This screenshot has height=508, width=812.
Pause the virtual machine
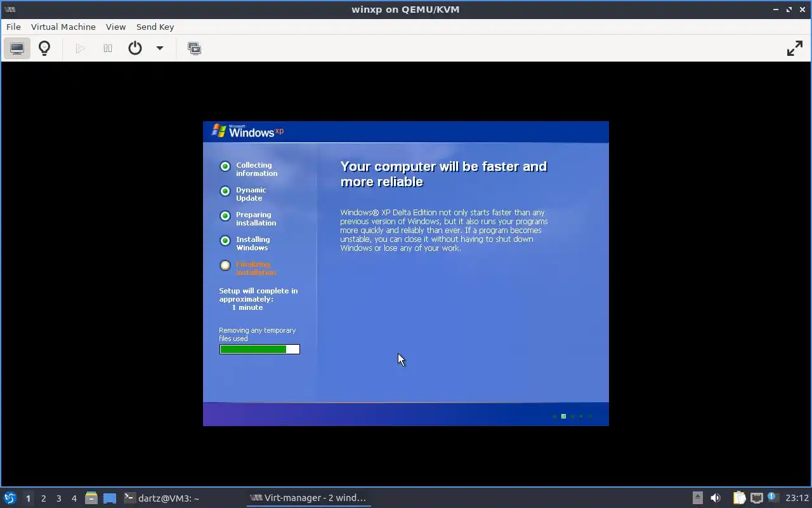(108, 48)
